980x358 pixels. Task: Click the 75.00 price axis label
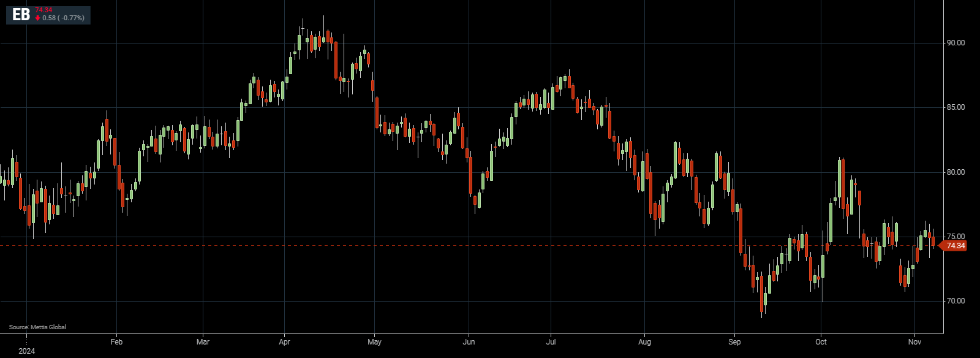(956, 237)
